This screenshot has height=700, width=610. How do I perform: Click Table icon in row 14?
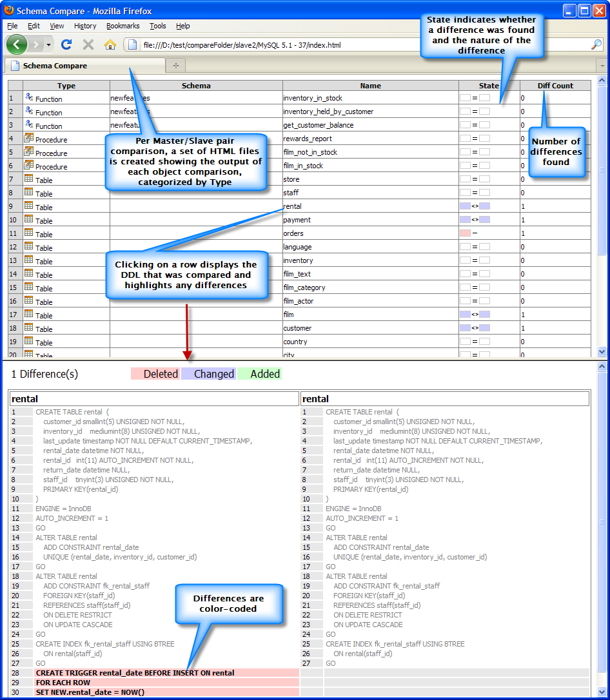coord(29,273)
